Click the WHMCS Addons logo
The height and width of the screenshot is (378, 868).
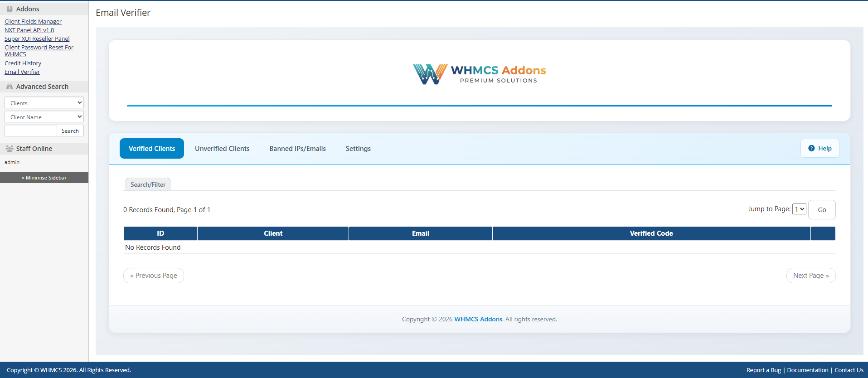pyautogui.click(x=480, y=74)
